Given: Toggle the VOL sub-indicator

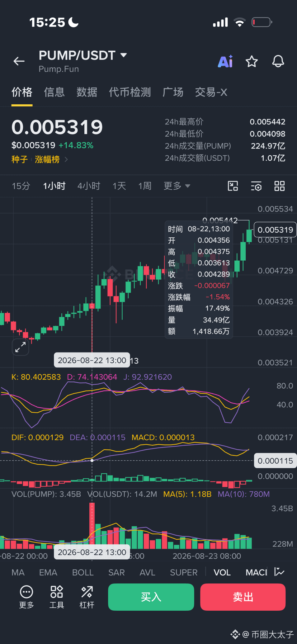Looking at the screenshot, I should 222,572.
